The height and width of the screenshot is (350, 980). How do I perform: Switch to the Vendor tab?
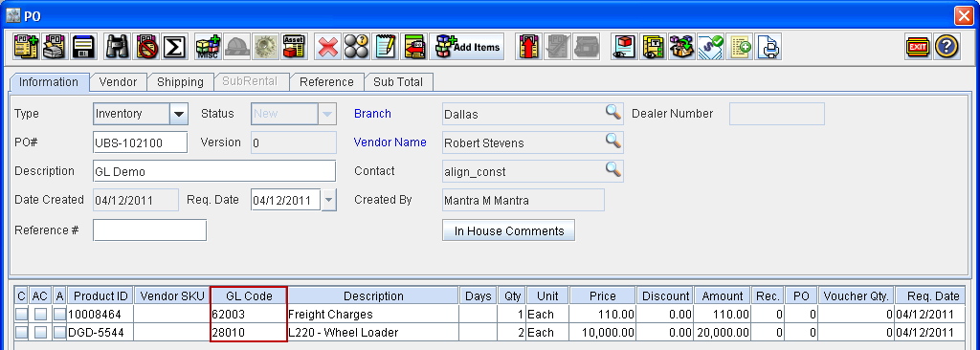pyautogui.click(x=118, y=82)
